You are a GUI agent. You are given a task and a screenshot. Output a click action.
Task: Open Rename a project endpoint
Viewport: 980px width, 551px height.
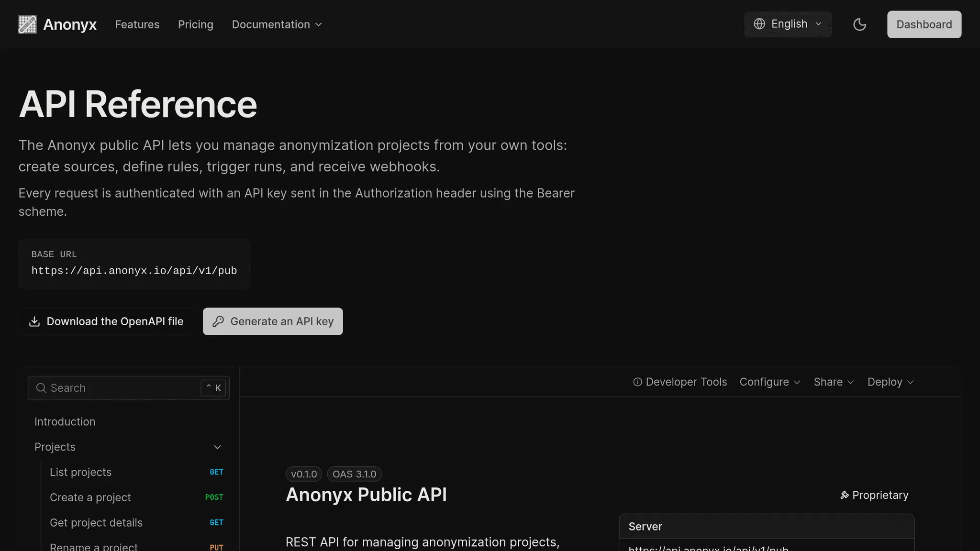[136, 546]
